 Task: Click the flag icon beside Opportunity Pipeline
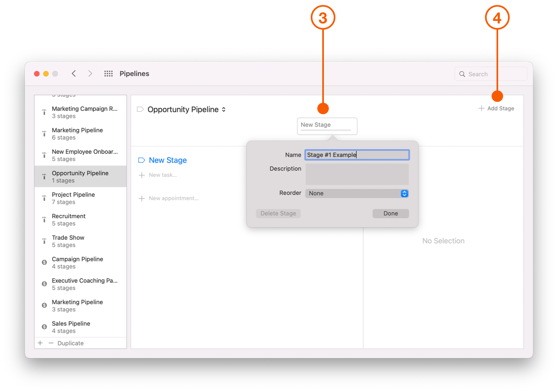(x=140, y=109)
